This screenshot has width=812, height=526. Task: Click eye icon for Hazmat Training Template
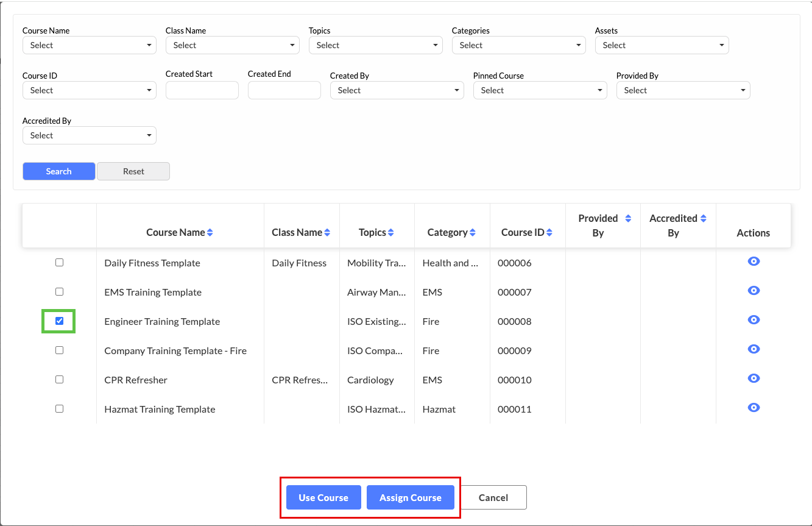(754, 408)
